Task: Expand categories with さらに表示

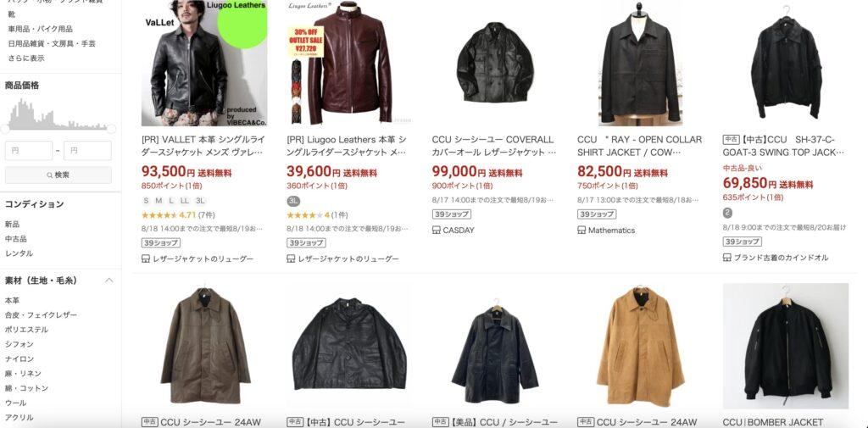Action: (x=26, y=58)
